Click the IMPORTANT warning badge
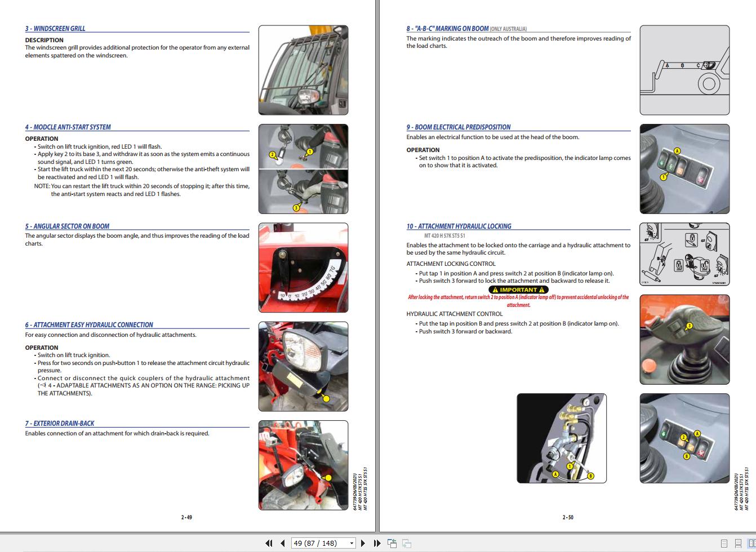Screen dimensions: 756x552 (x=518, y=290)
